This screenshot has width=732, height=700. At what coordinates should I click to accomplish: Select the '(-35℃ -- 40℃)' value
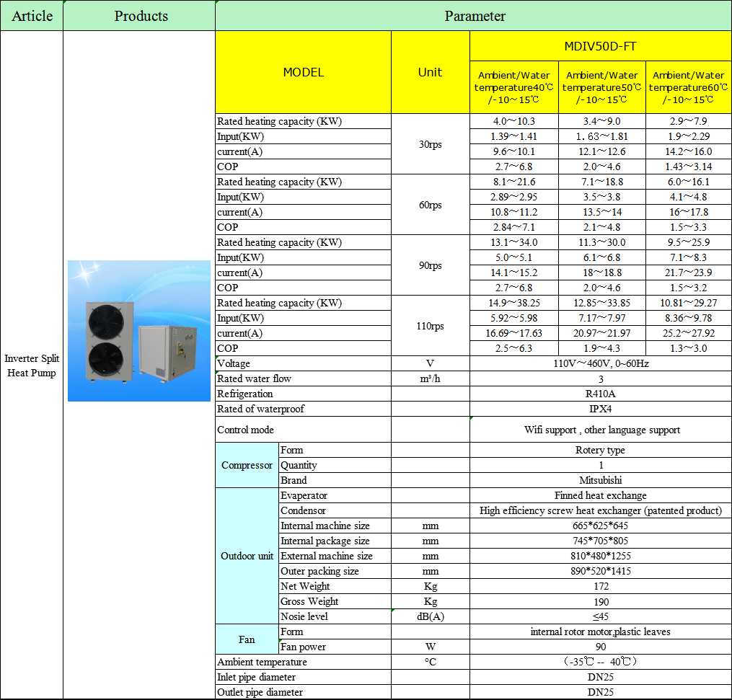(x=600, y=662)
